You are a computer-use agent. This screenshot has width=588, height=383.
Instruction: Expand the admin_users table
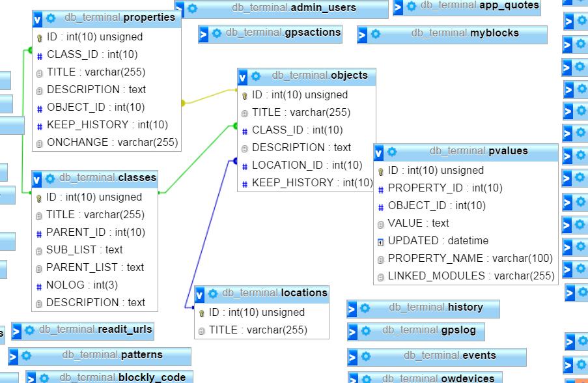pyautogui.click(x=179, y=8)
